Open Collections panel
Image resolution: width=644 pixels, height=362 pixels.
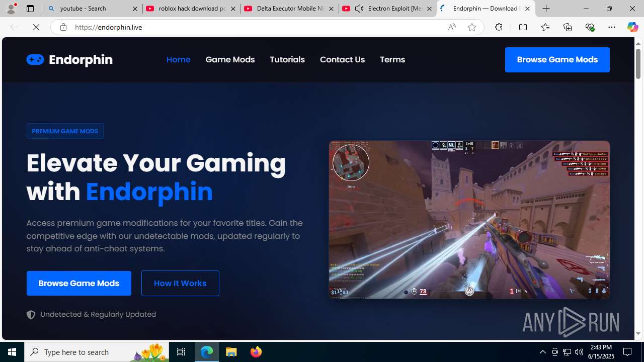point(568,27)
